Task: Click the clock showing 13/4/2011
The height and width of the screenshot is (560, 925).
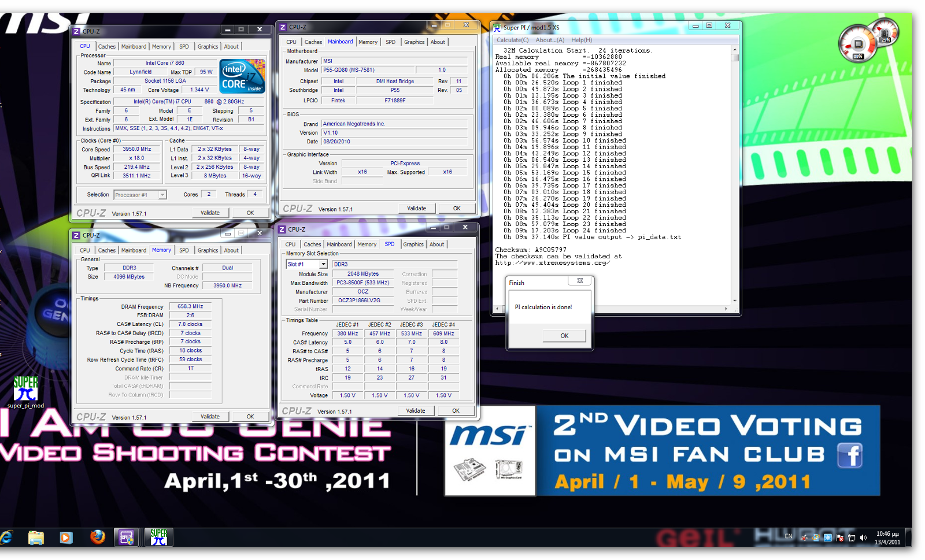Action: pos(887,538)
